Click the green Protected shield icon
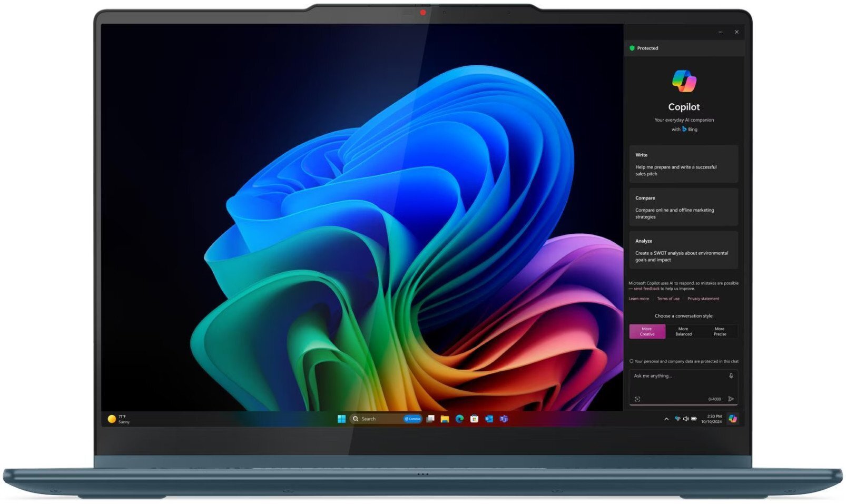846x504 pixels. tap(633, 48)
